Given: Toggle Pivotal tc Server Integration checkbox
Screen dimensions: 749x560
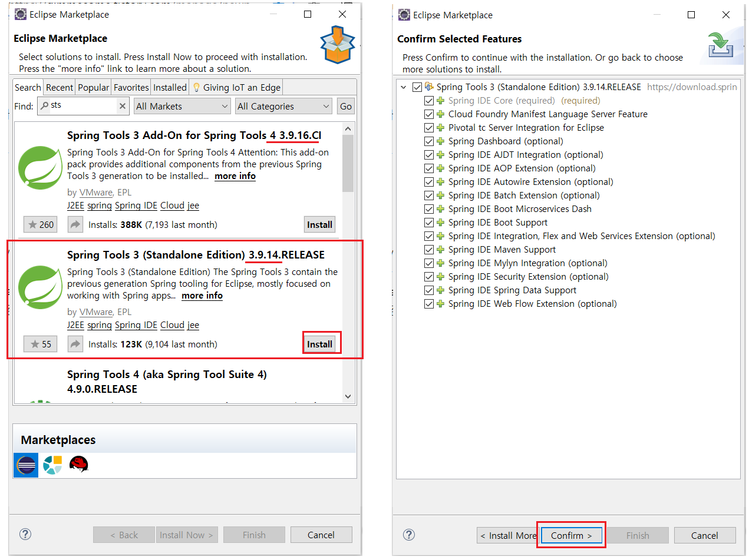Looking at the screenshot, I should click(x=429, y=128).
